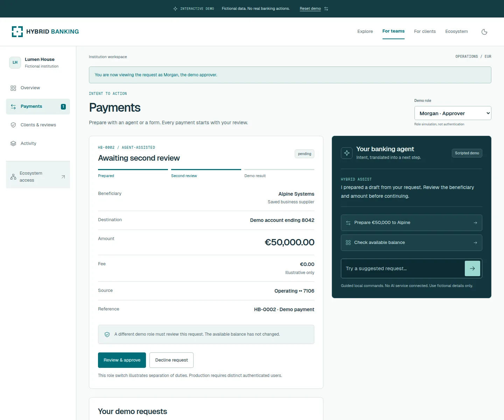This screenshot has width=504, height=420.
Task: Select the For teams nav tab
Action: (x=393, y=31)
